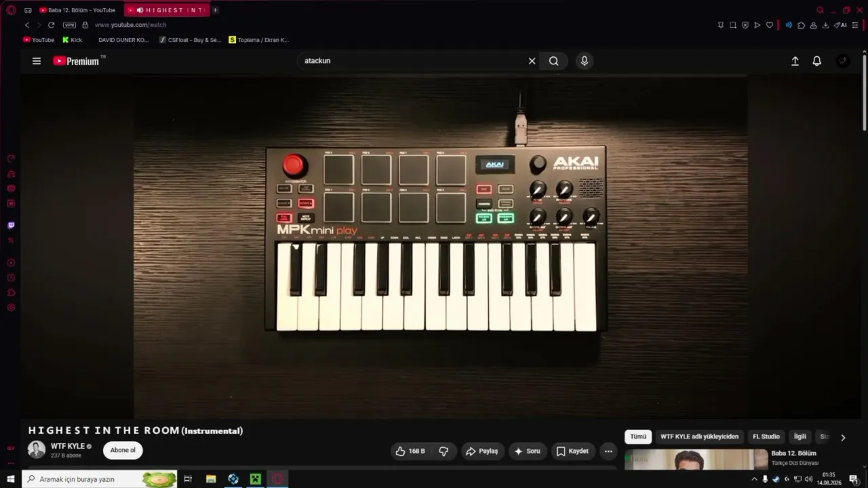Image resolution: width=868 pixels, height=488 pixels.
Task: Open the WTF KYLE channel name
Action: click(x=68, y=446)
